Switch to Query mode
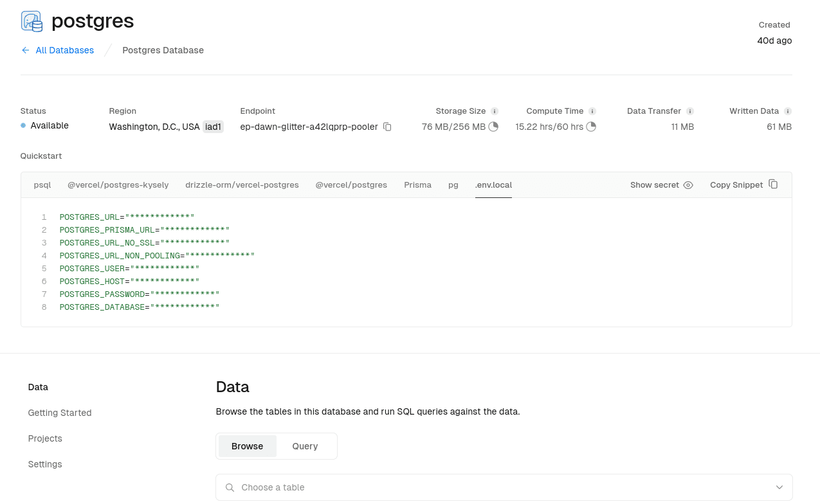The width and height of the screenshot is (820, 504). coord(305,446)
